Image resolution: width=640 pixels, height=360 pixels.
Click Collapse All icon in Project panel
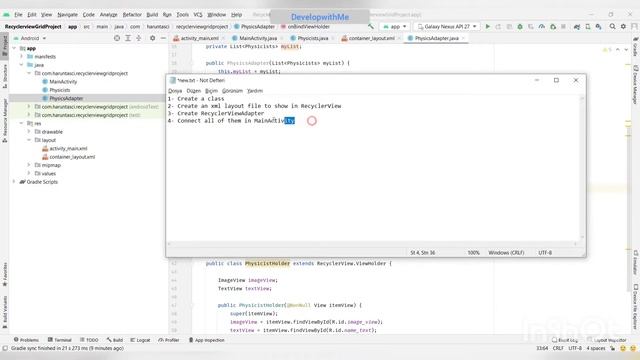pos(139,38)
